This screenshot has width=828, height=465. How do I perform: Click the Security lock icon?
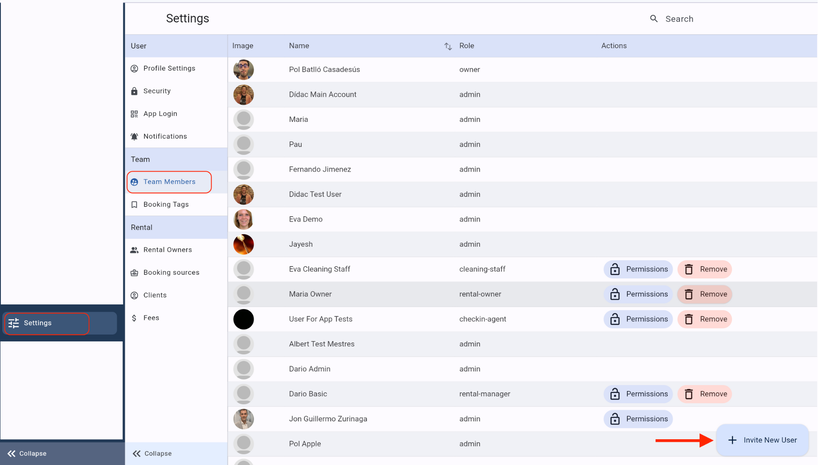pyautogui.click(x=135, y=91)
